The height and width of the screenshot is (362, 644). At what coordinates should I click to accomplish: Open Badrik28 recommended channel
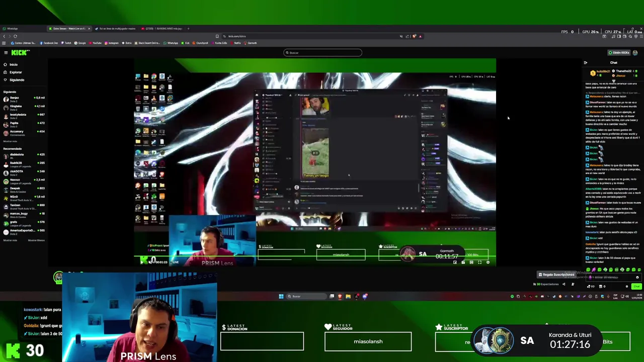pos(24,164)
